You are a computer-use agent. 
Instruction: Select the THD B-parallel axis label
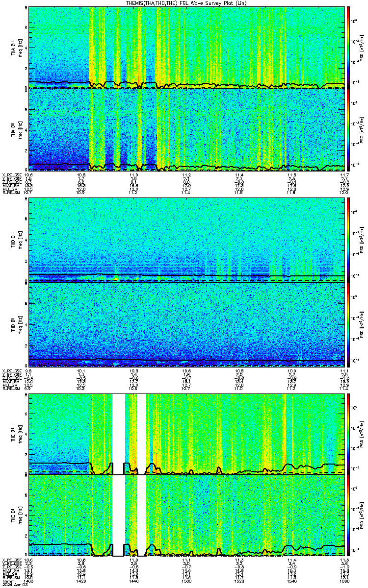[14, 324]
